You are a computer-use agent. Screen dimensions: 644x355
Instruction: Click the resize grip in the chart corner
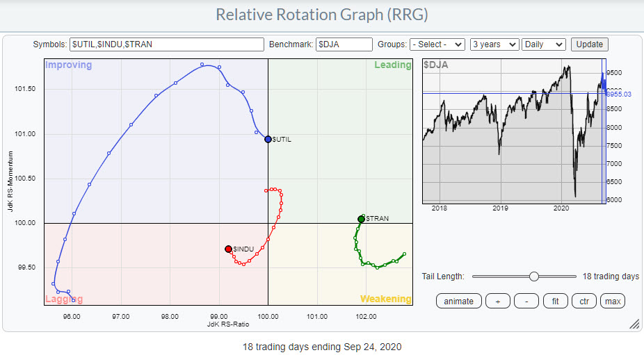[x=634, y=324]
